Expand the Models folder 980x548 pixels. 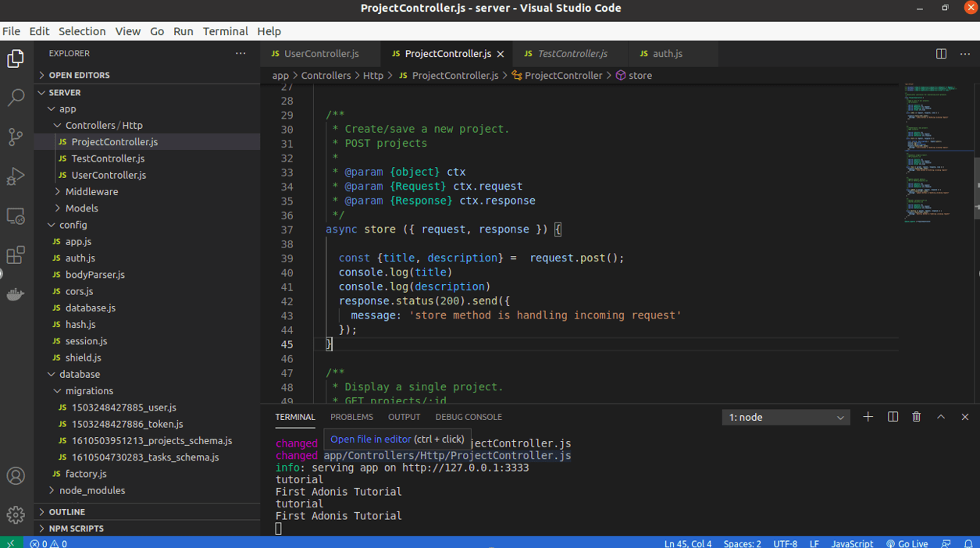click(147, 208)
